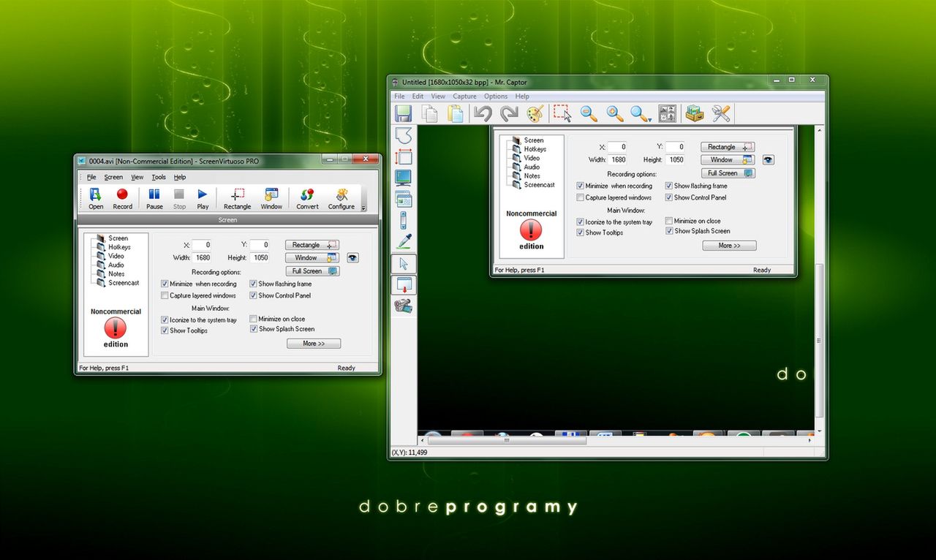Image resolution: width=936 pixels, height=560 pixels.
Task: Select Audio in the ScreenVirtuoso tree
Action: (116, 265)
